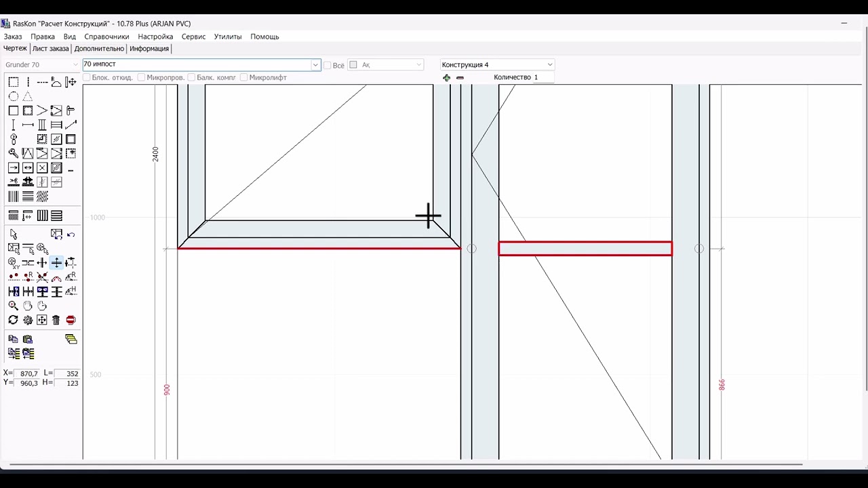
Task: Click the H height field 123
Action: pyautogui.click(x=67, y=383)
